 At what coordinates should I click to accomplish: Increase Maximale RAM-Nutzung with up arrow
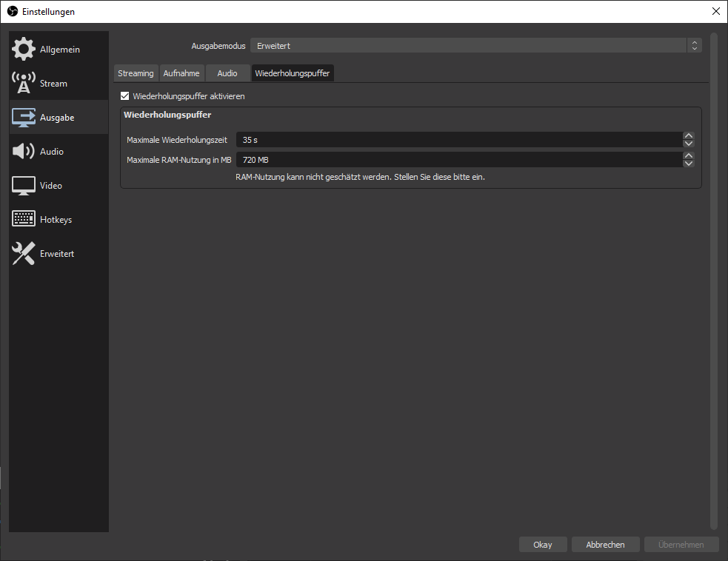(689, 155)
